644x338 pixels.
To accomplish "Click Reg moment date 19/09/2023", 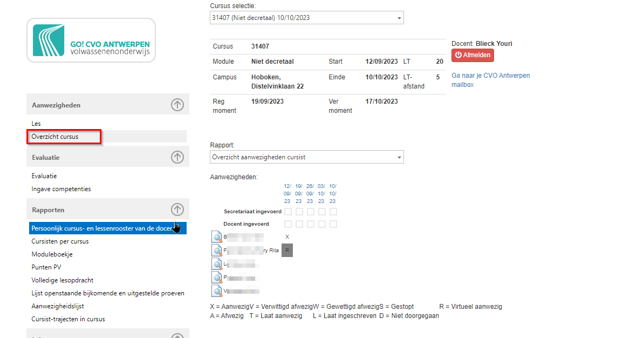I will click(268, 102).
